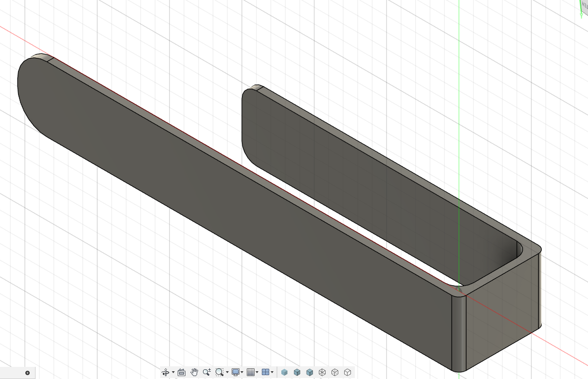This screenshot has height=379, width=588.
Task: Click the Grid and Snaps icon
Action: [251, 372]
